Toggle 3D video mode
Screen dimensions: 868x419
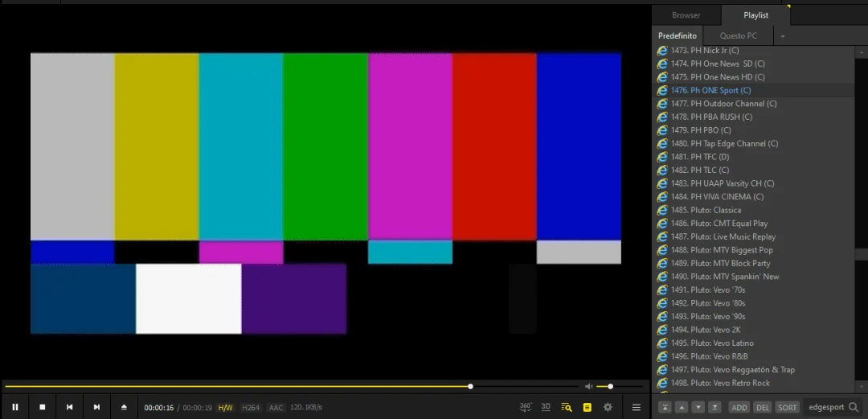546,407
